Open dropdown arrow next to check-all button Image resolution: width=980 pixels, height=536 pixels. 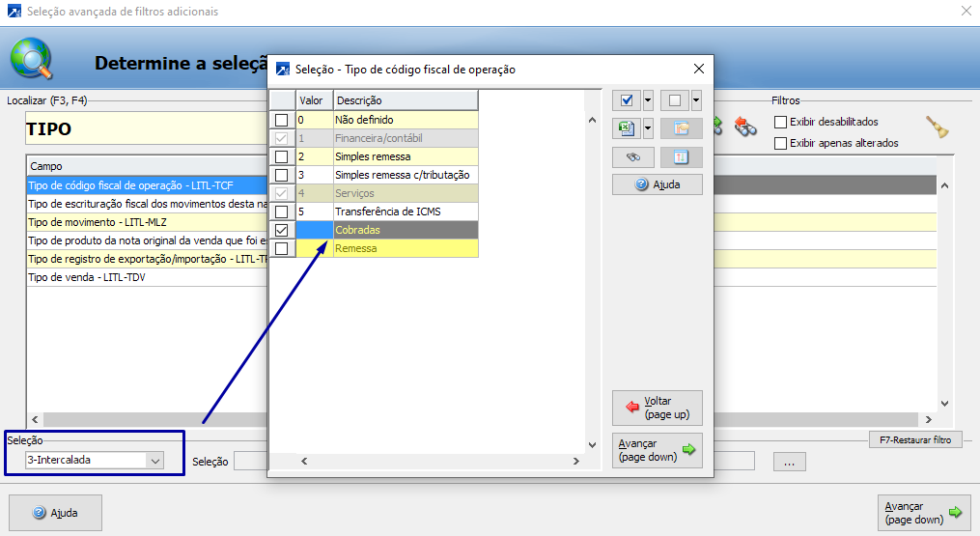[x=648, y=100]
